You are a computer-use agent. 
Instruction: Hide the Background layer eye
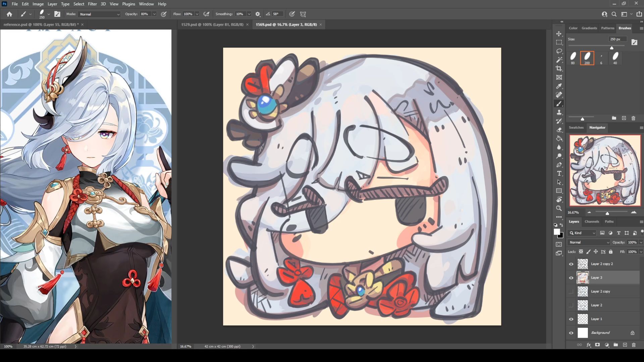(x=571, y=333)
